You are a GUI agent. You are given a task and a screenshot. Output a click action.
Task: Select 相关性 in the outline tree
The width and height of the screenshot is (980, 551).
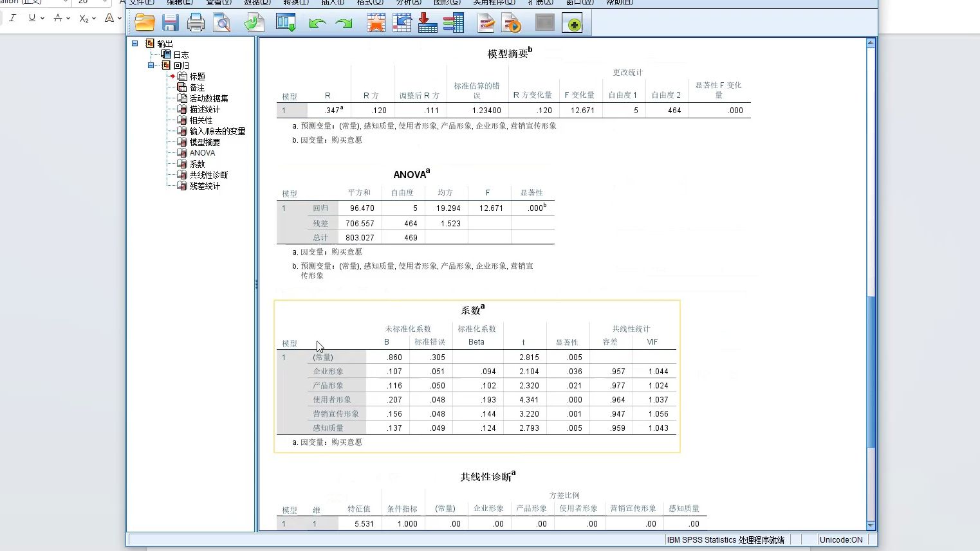[x=201, y=120]
